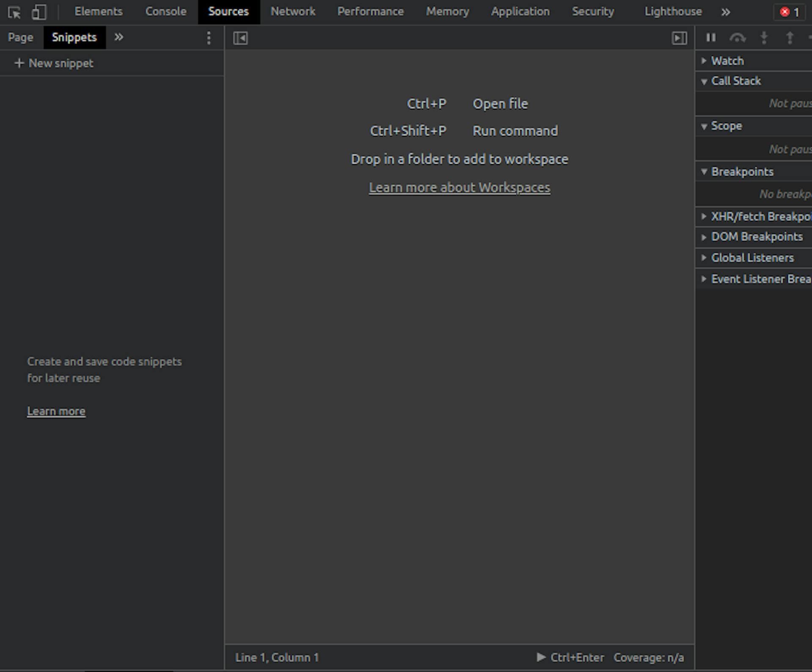Hide the navigator sidebar icon
812x672 pixels.
pos(241,39)
